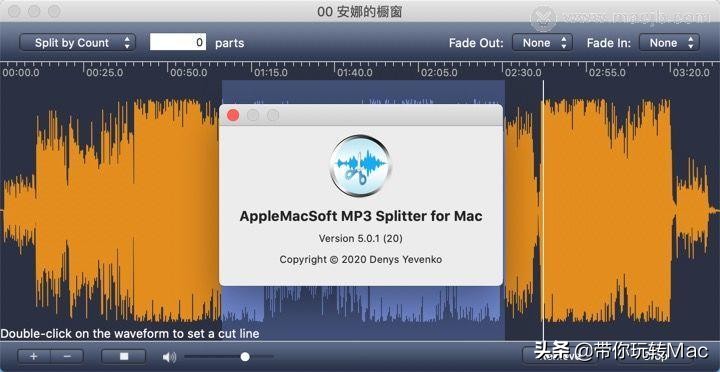This screenshot has height=372, width=720.
Task: Click the 02:30.0 ruler label
Action: [523, 73]
